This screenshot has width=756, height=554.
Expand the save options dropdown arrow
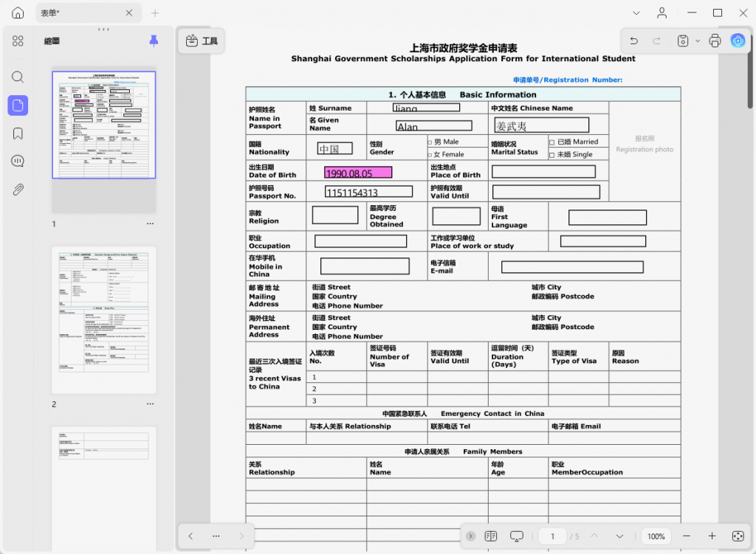pos(697,41)
